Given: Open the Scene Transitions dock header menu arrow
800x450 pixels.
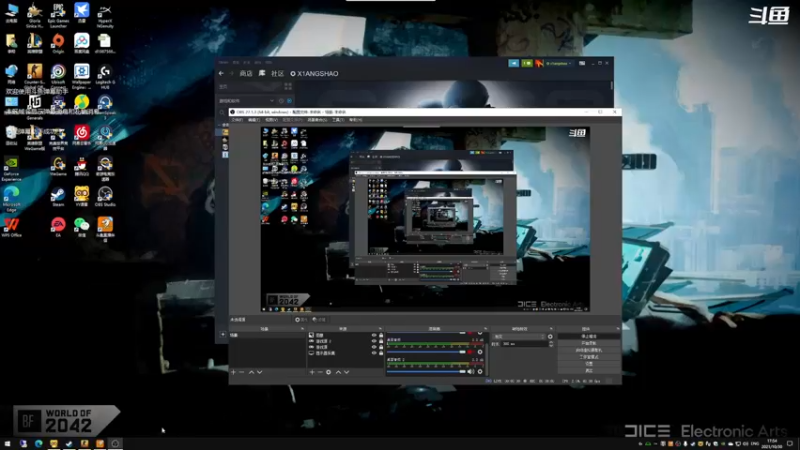Looking at the screenshot, I should click(551, 329).
